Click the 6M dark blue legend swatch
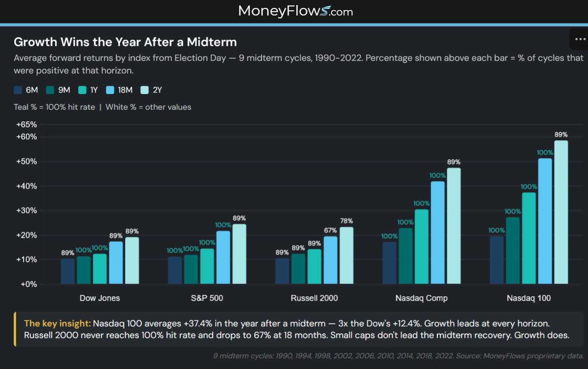 click(x=18, y=90)
